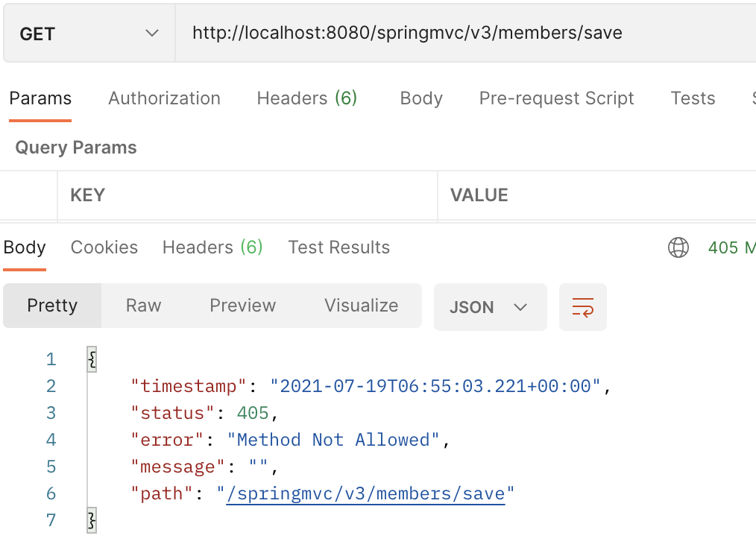This screenshot has width=756, height=559.
Task: Click the closing brace on line 7
Action: tap(92, 520)
